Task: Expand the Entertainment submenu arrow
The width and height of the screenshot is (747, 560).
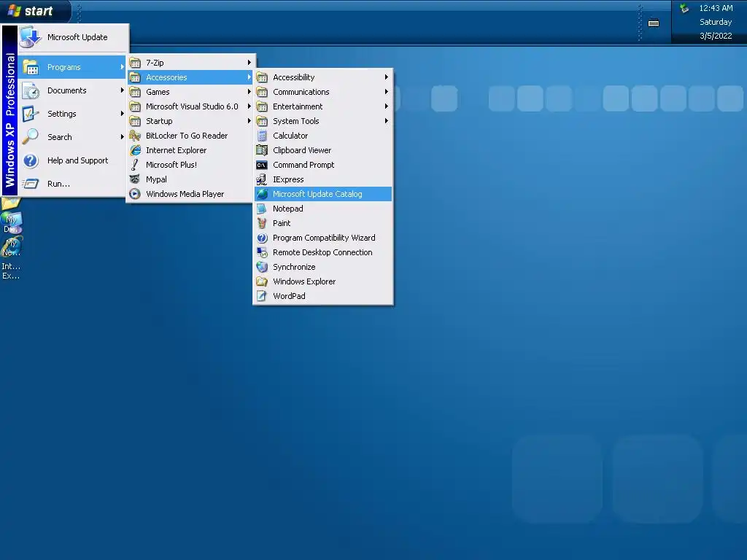Action: pos(387,106)
